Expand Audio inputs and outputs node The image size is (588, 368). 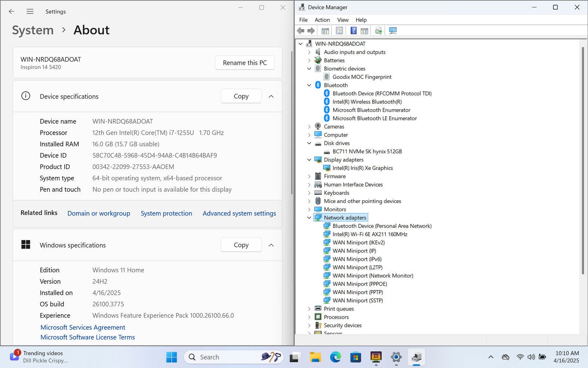pyautogui.click(x=309, y=52)
